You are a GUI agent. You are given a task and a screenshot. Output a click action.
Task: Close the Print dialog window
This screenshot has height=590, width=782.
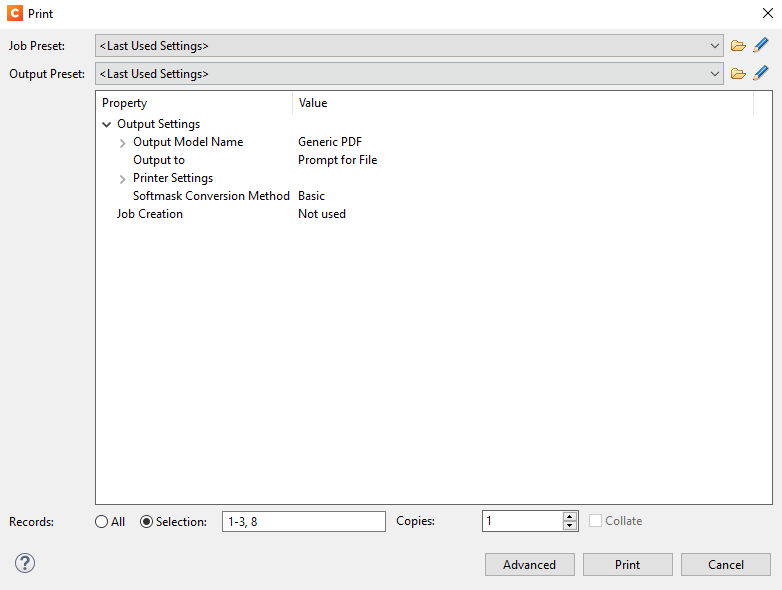pos(767,14)
